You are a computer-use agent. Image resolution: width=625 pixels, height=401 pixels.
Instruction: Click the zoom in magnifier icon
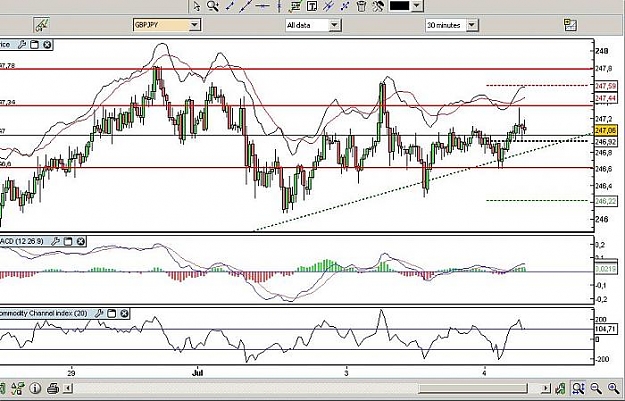point(613,388)
